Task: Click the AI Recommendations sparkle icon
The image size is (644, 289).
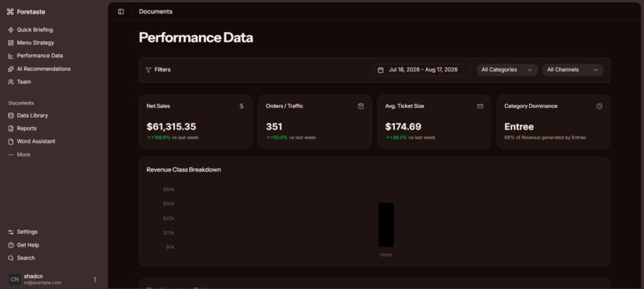Action: tap(10, 69)
